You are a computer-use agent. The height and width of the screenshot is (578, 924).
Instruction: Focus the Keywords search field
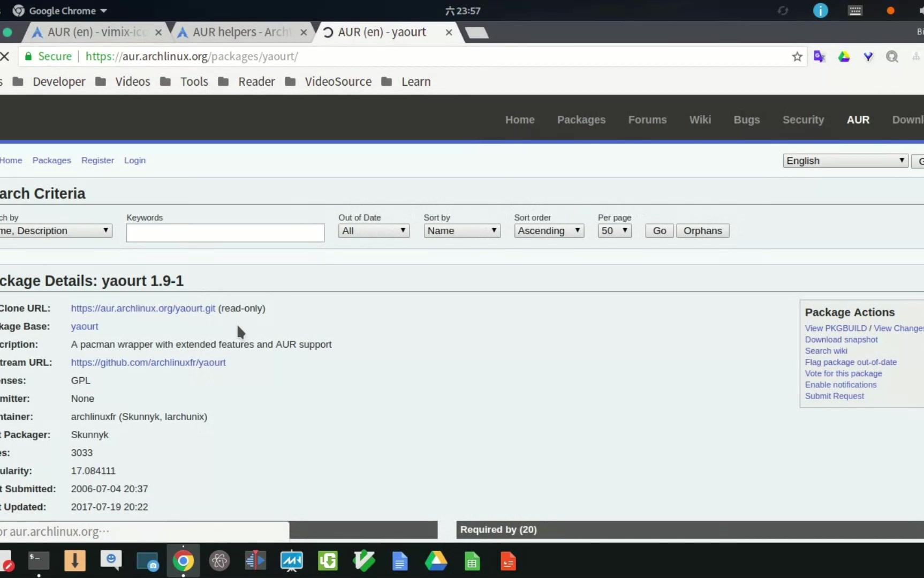pos(225,232)
